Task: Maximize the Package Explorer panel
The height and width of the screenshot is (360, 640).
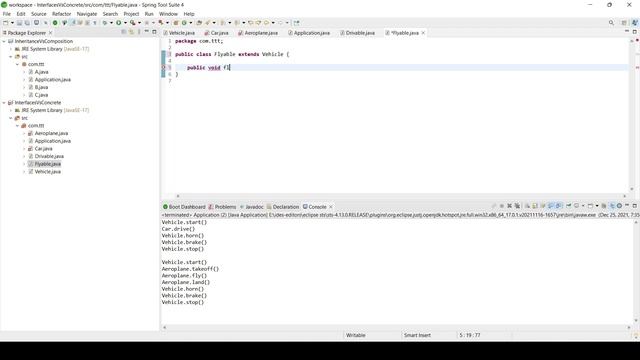Action: [x=154, y=32]
